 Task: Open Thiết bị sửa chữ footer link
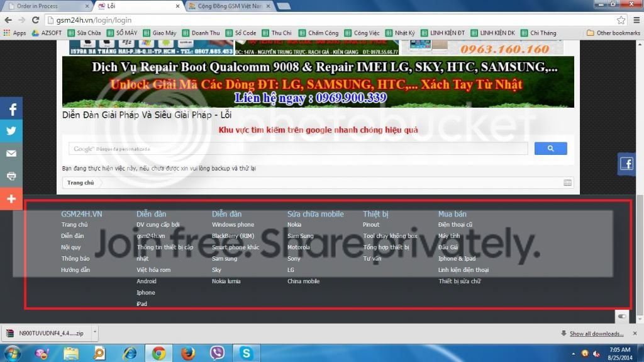click(x=459, y=281)
